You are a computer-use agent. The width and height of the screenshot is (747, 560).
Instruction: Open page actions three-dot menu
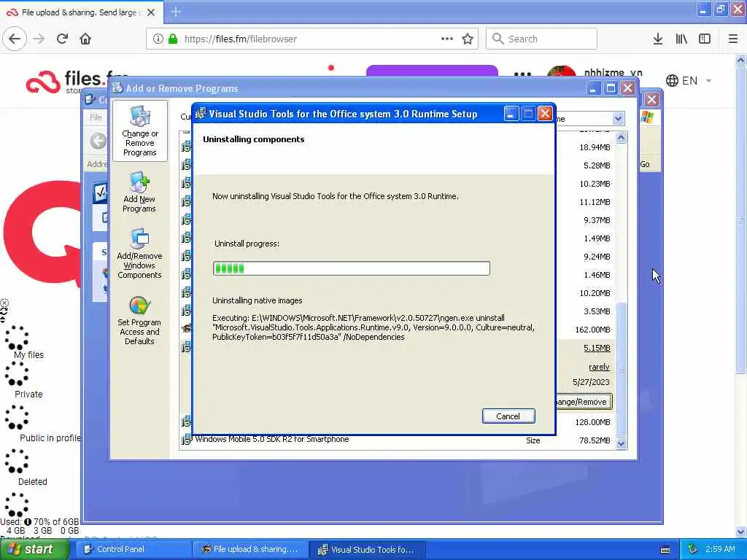[447, 39]
